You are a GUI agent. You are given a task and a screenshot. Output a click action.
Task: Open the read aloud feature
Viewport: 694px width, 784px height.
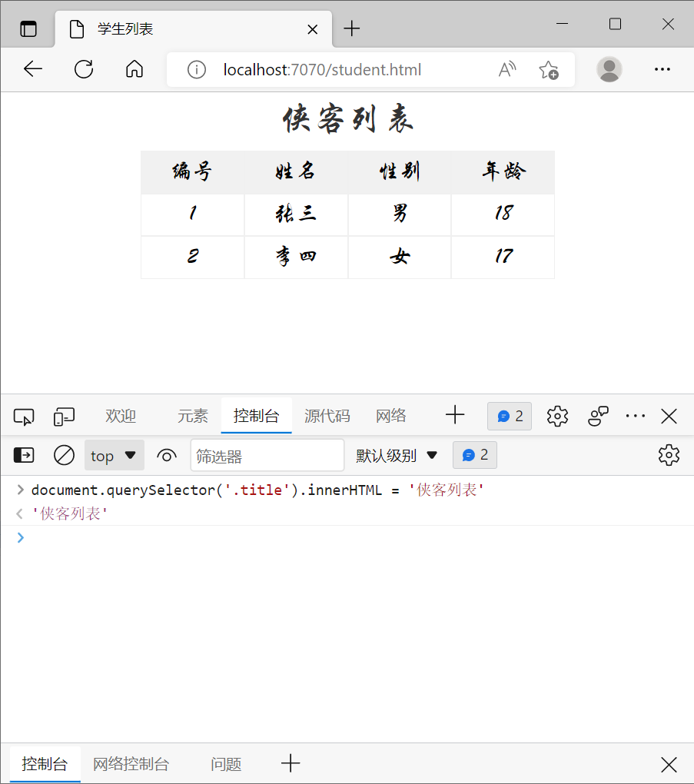pyautogui.click(x=506, y=70)
